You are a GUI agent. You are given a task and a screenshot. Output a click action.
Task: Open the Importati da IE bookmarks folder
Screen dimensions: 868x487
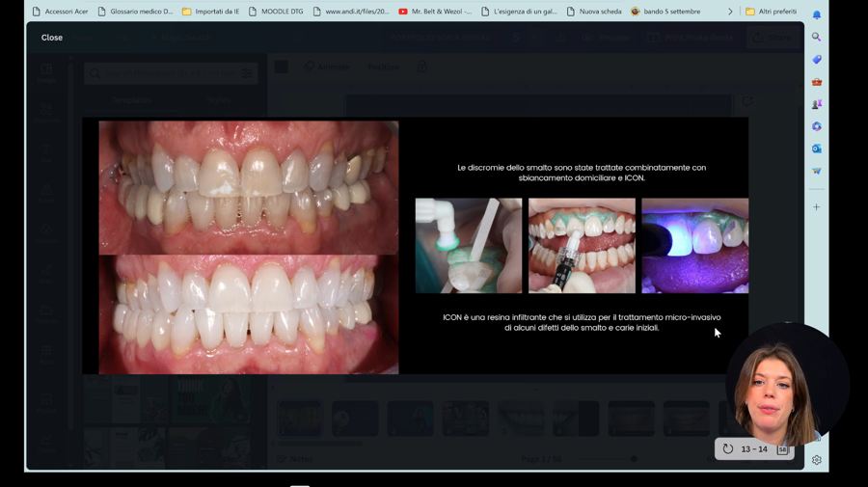coord(211,11)
